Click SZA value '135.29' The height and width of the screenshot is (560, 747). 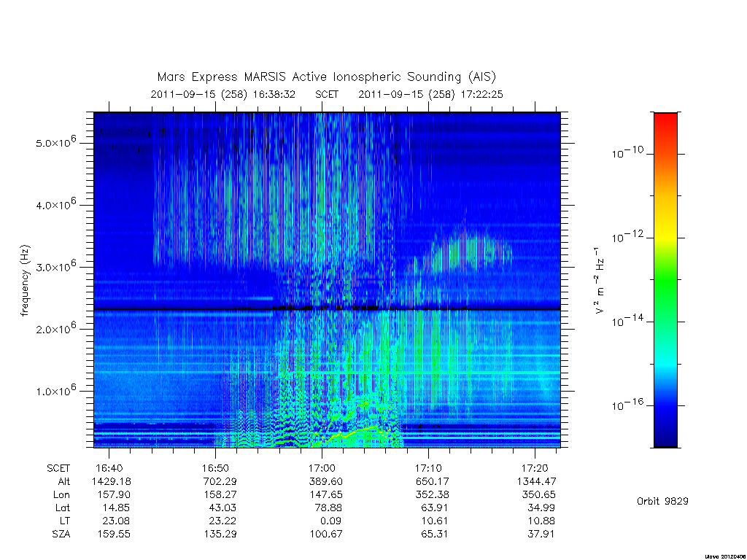pos(220,534)
